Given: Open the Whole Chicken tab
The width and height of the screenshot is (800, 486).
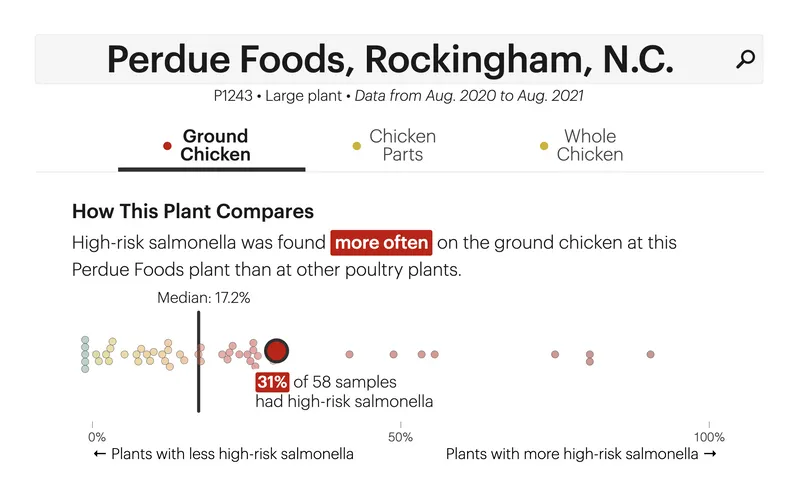Looking at the screenshot, I should click(582, 145).
